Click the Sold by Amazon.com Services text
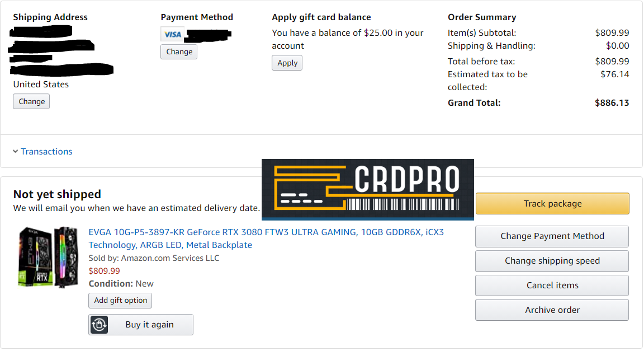This screenshot has height=351, width=644. [154, 258]
